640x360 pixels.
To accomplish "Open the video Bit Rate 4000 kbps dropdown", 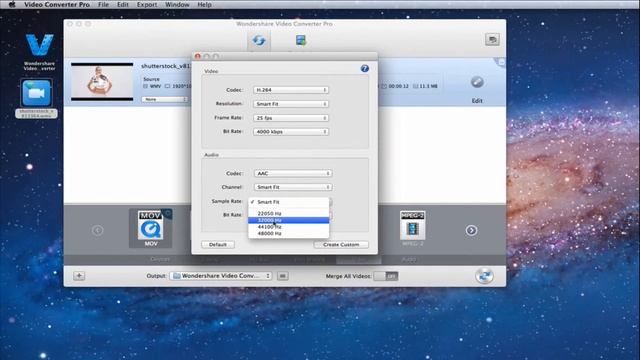I will click(291, 132).
